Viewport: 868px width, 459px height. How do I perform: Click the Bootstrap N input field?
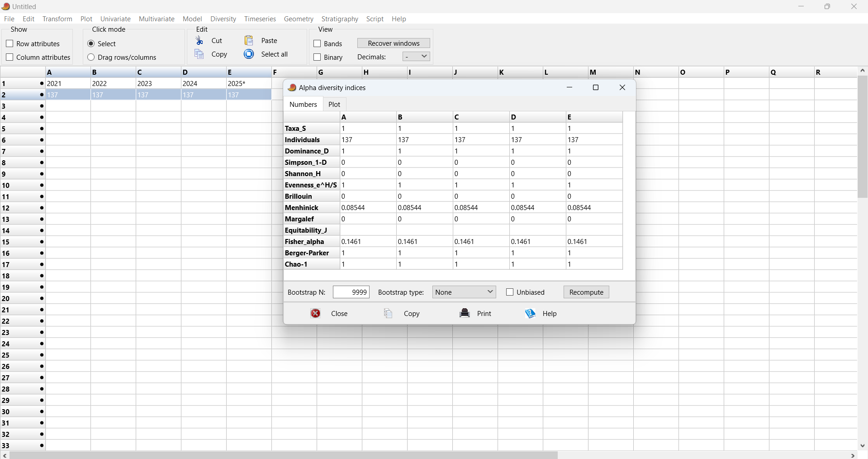coord(351,292)
